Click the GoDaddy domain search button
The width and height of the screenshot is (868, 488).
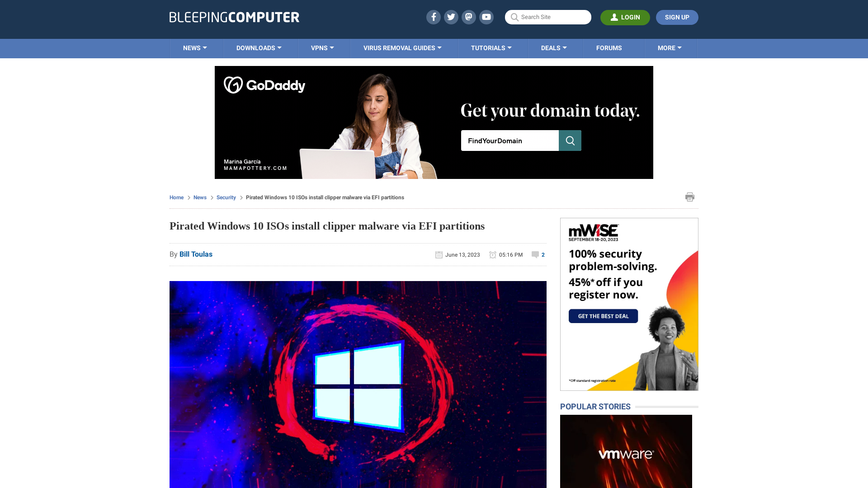click(x=570, y=140)
